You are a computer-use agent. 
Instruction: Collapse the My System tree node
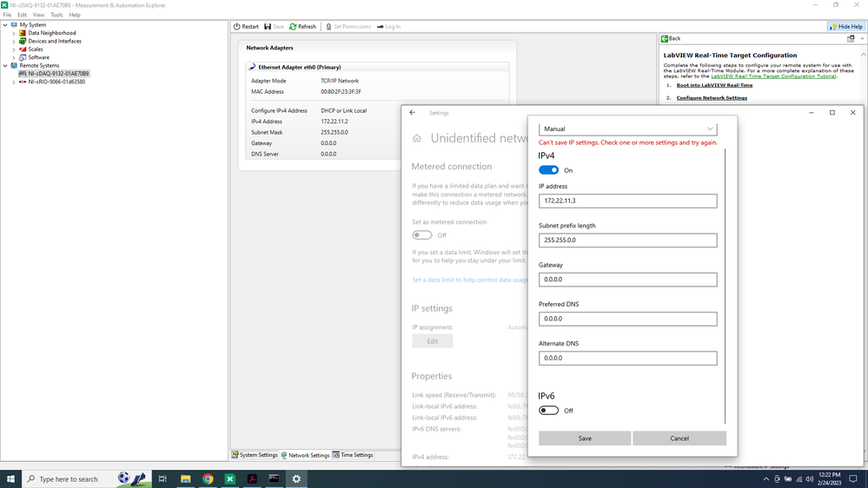click(x=5, y=25)
